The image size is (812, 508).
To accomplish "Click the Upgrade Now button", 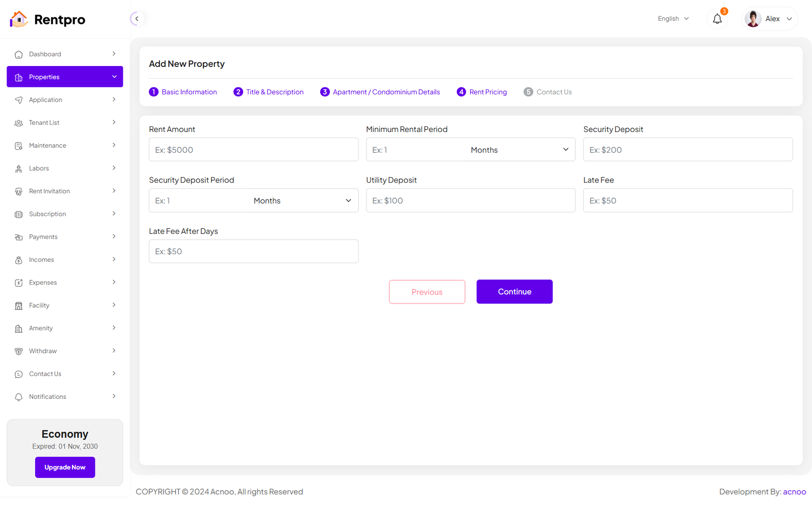I will point(65,467).
